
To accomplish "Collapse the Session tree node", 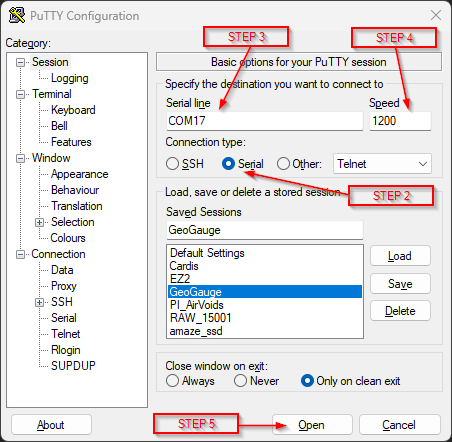I will pyautogui.click(x=21, y=62).
